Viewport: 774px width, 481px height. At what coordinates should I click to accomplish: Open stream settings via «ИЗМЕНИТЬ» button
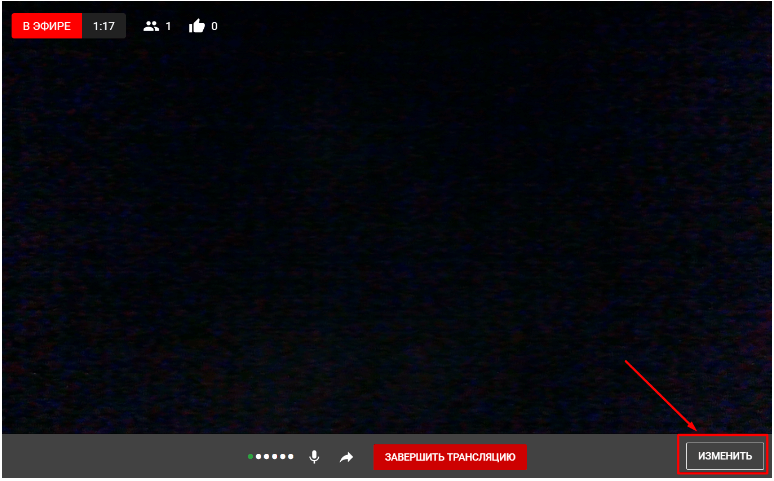(724, 456)
